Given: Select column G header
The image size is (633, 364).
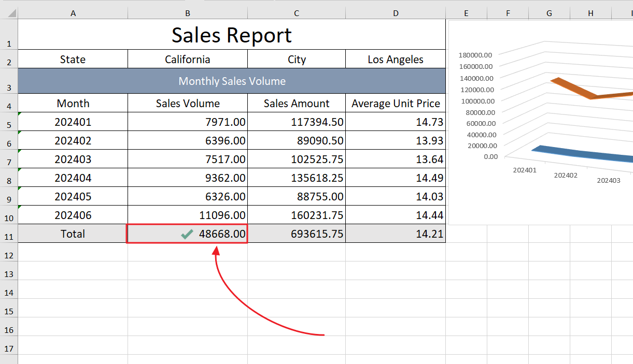Looking at the screenshot, I should (x=549, y=13).
